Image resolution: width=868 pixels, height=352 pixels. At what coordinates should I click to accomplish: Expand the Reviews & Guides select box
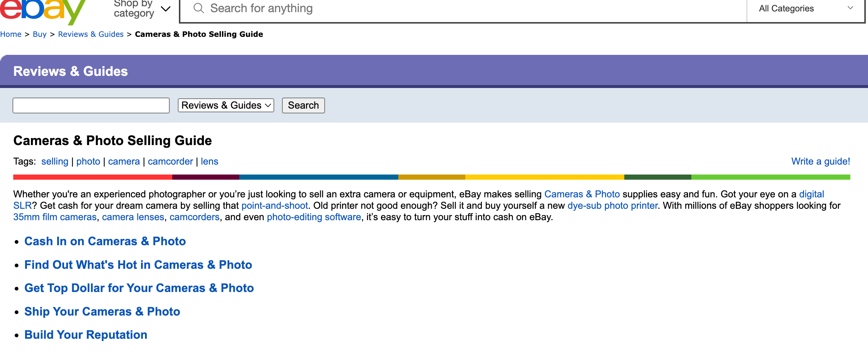(x=226, y=105)
